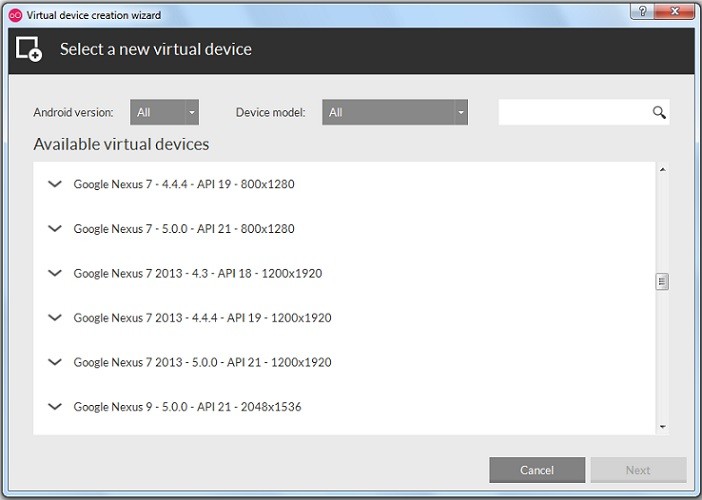
Task: Open the Device model dropdown
Action: pos(395,112)
